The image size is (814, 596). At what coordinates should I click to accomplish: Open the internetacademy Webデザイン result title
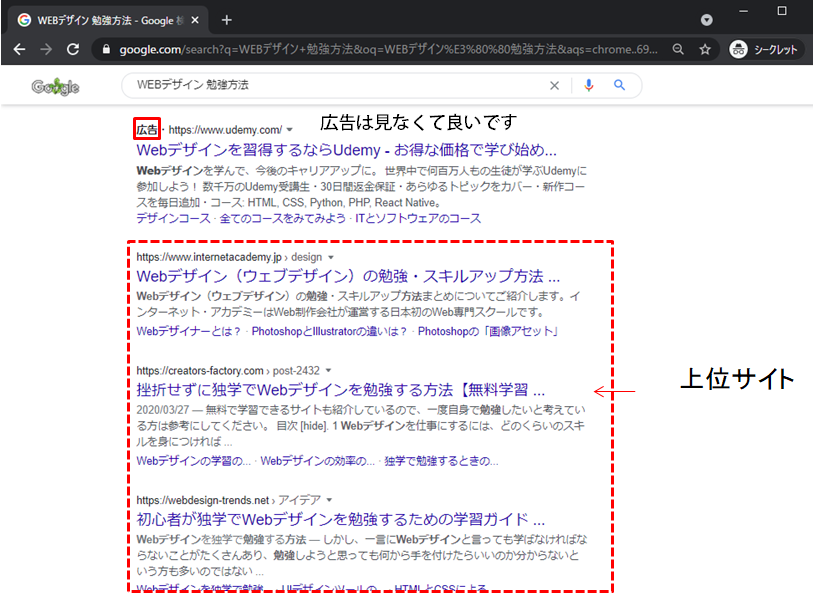click(348, 276)
